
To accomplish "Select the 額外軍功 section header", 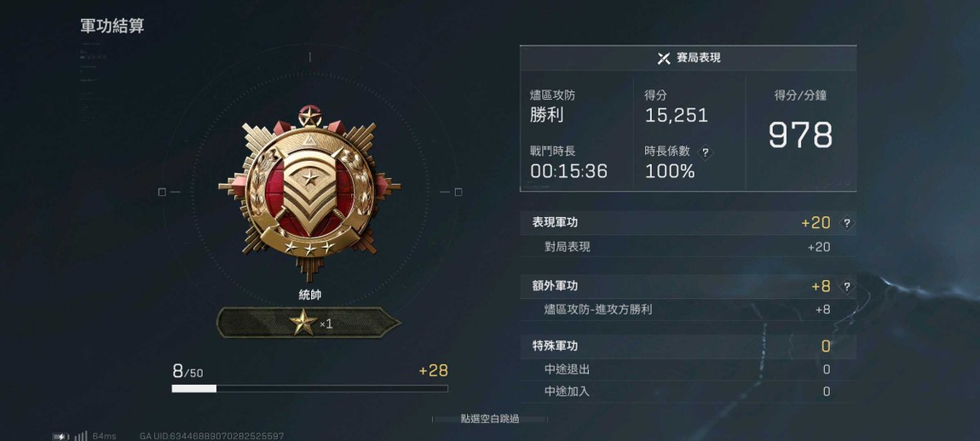I will [x=688, y=287].
